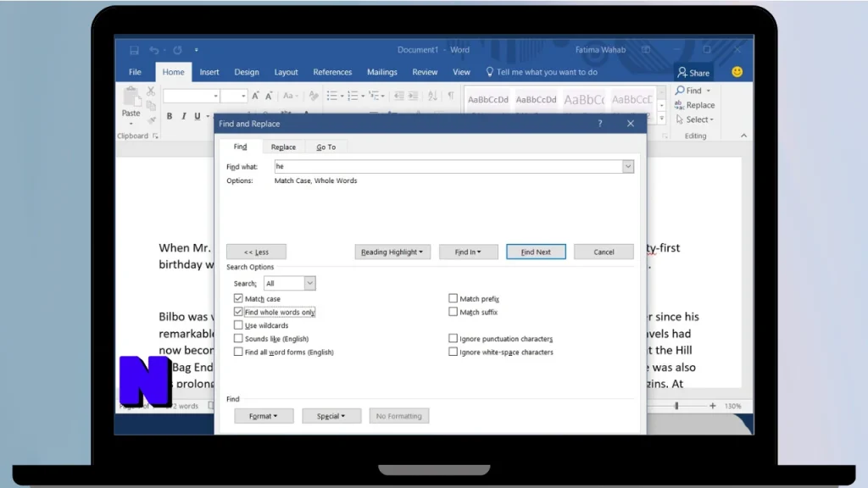Image resolution: width=868 pixels, height=488 pixels.
Task: Click the Bullets list icon
Action: coord(331,96)
